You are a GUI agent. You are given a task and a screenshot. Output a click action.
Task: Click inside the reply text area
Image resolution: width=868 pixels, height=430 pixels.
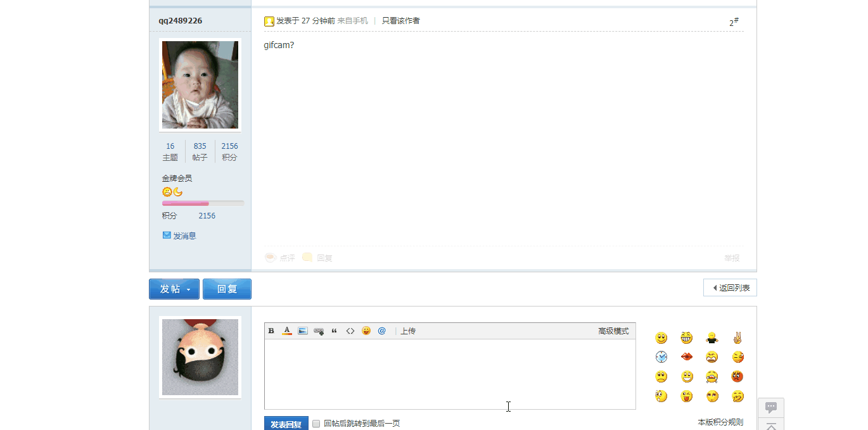click(x=450, y=374)
